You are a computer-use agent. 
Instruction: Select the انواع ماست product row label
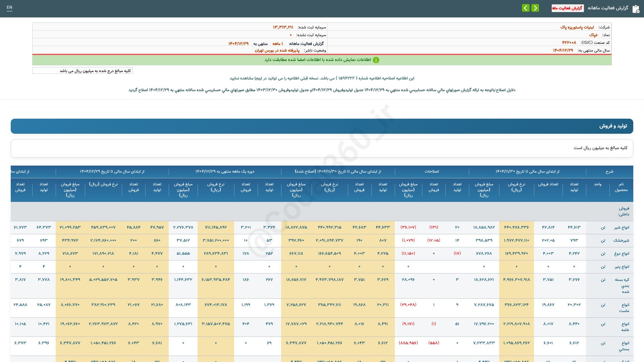pos(624,308)
